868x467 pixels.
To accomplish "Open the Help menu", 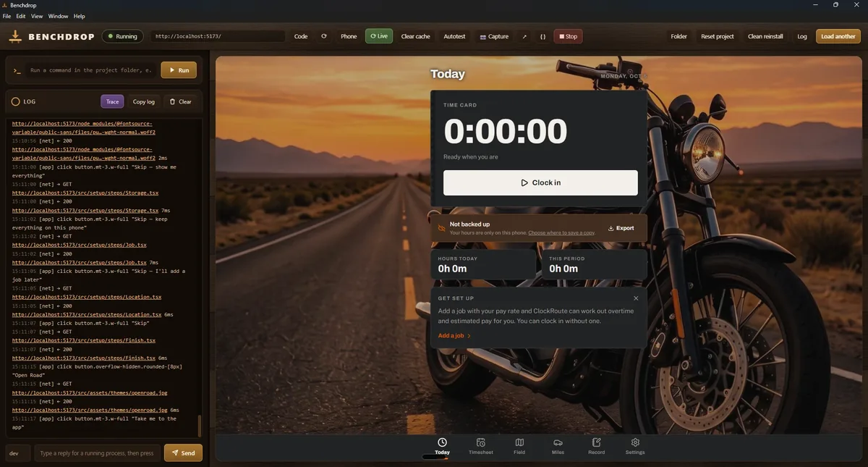I will point(80,16).
